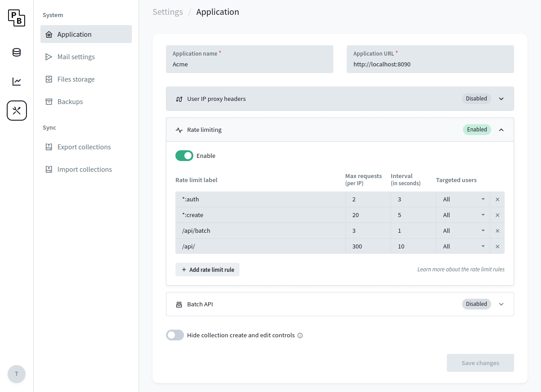Screen dimensions: 541x392
Task: Click the Mail settings send icon
Action: (x=49, y=57)
